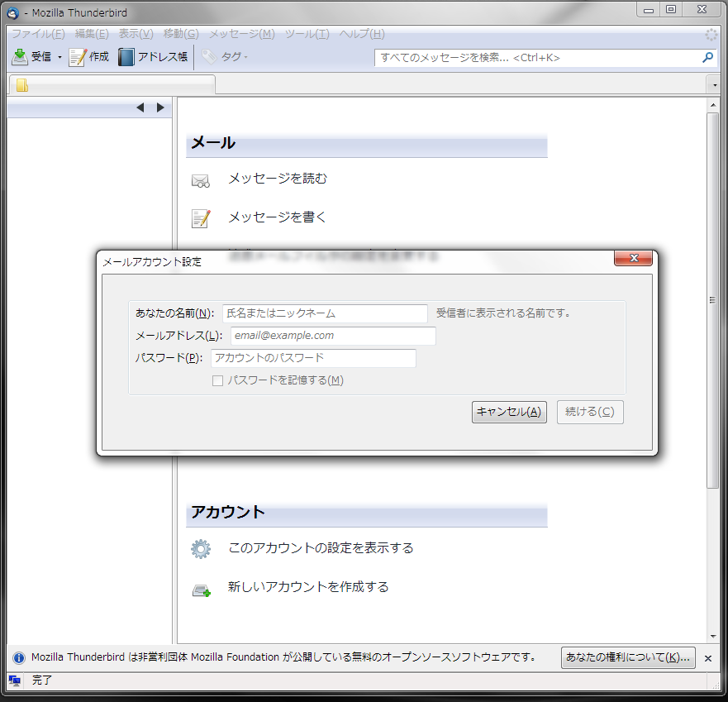The image size is (728, 702).
Task: Open the ファイル(F) menu
Action: [x=39, y=33]
